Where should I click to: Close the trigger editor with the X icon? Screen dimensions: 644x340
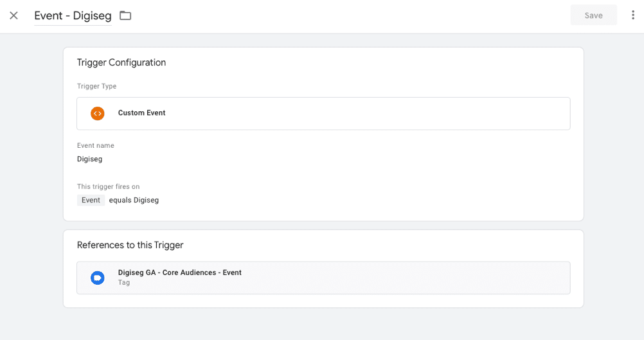pyautogui.click(x=13, y=15)
